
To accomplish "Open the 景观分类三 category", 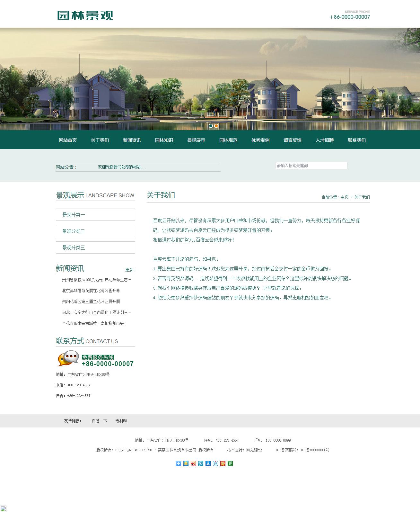I will tap(95, 247).
